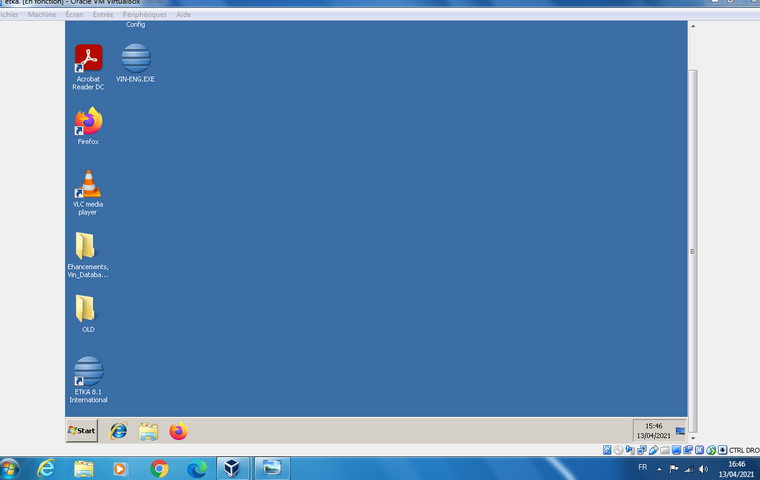Screen dimensions: 760x480
Task: Select the OLD folder on desktop
Action: pyautogui.click(x=88, y=313)
